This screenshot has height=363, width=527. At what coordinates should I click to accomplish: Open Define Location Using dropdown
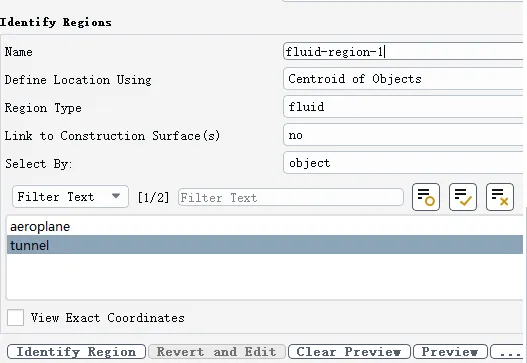[403, 79]
